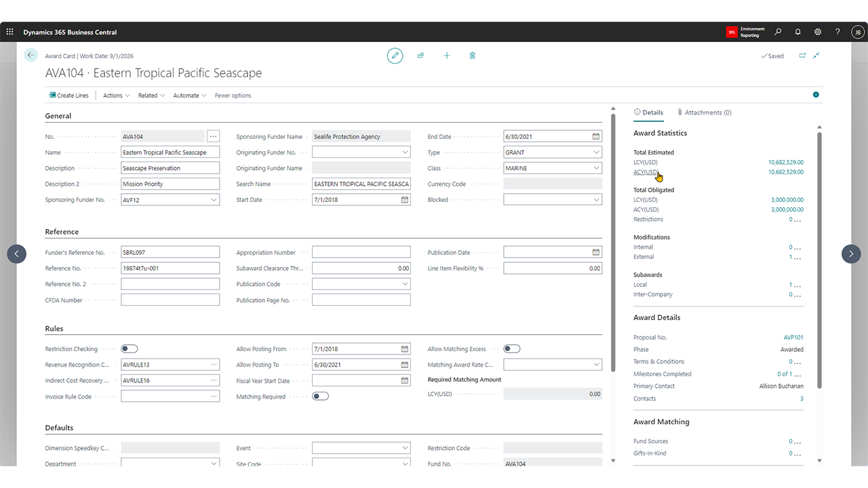868x488 pixels.
Task: Expand the Class dropdown showing MARINE
Action: [596, 168]
